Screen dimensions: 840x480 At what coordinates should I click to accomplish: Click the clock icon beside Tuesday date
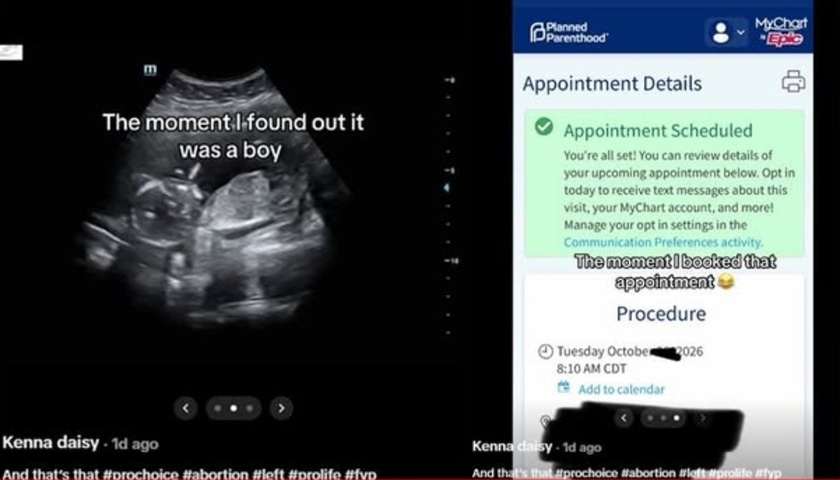[x=545, y=352]
